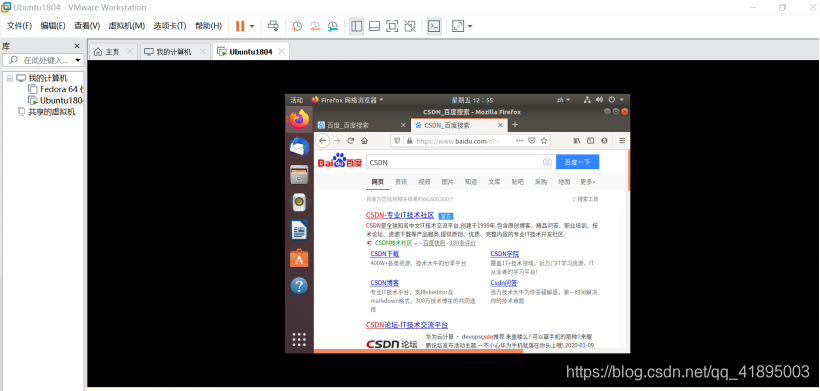The image size is (820, 391).
Task: Open the 查看(V) menu
Action: coord(87,26)
